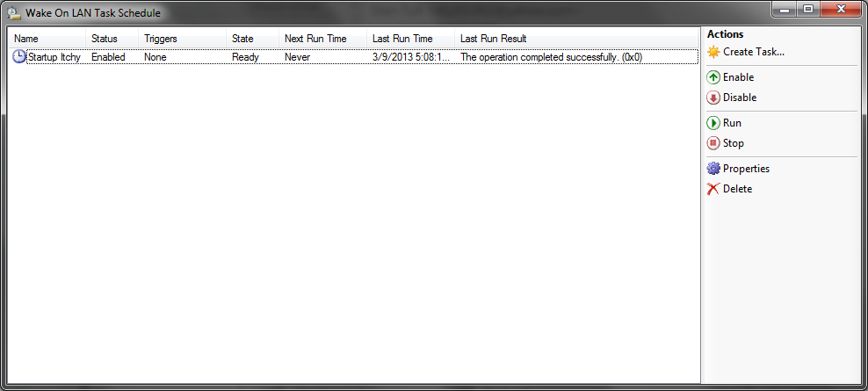Click the Enabled status cell
Image resolution: width=868 pixels, height=391 pixels.
(x=108, y=57)
